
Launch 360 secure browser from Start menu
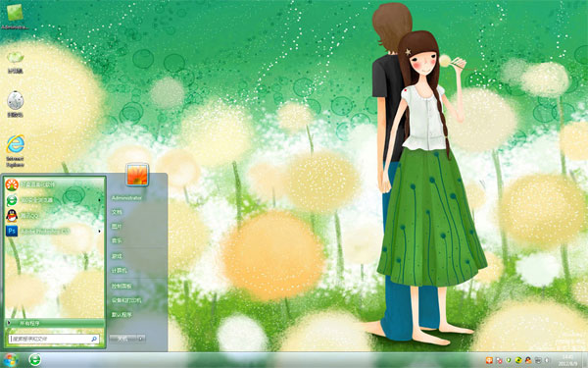54,200
